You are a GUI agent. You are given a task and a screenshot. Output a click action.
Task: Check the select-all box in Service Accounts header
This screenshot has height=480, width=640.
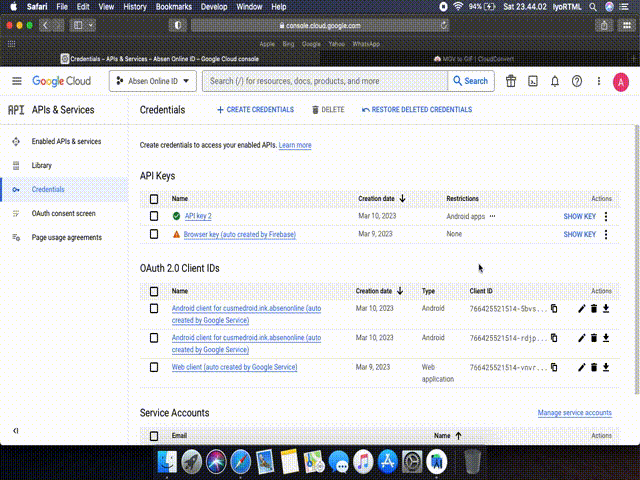coord(154,436)
